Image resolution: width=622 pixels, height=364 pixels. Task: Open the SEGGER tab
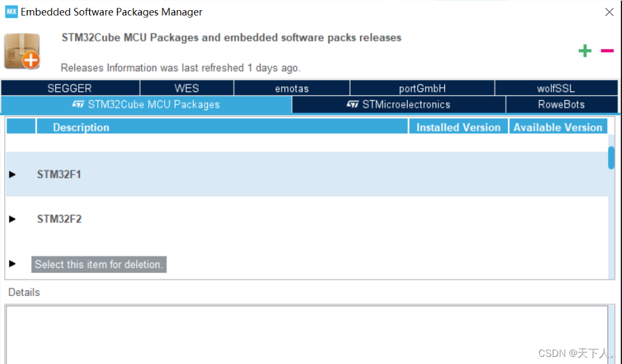70,88
